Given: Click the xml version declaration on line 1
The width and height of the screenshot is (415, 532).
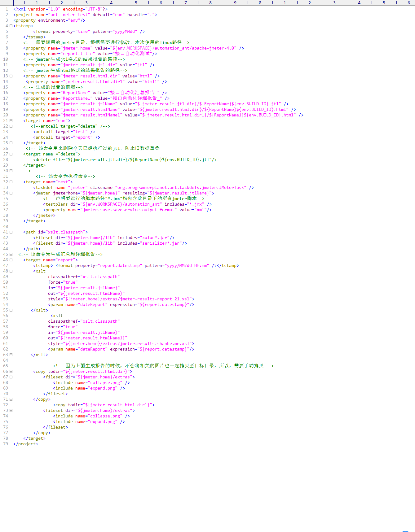Looking at the screenshot, I should point(60,9).
